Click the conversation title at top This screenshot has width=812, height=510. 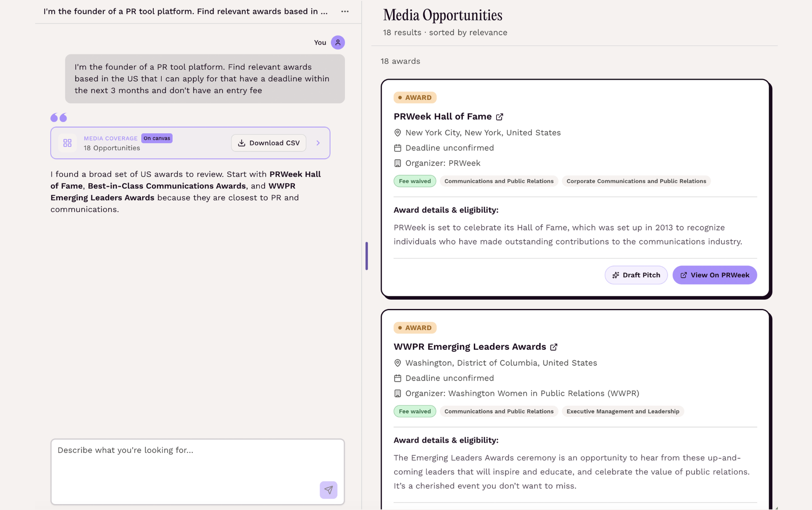(185, 11)
